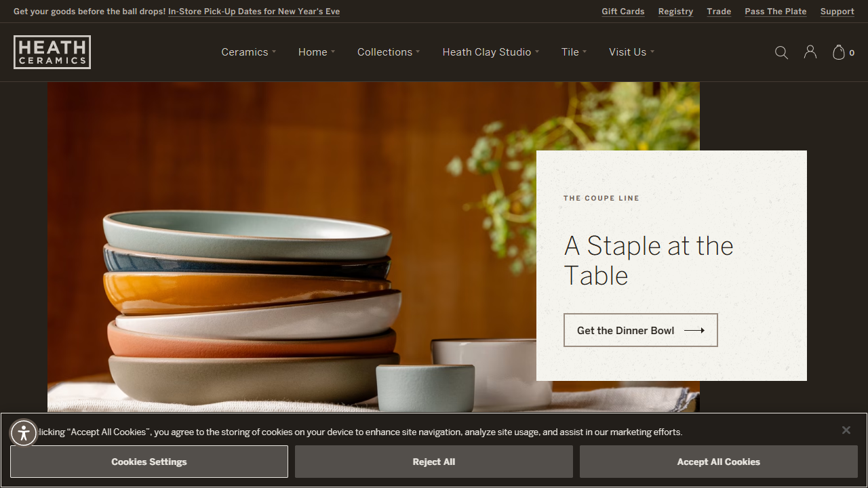Click the stacked bowls hero image
The width and height of the screenshot is (868, 488).
click(x=292, y=247)
